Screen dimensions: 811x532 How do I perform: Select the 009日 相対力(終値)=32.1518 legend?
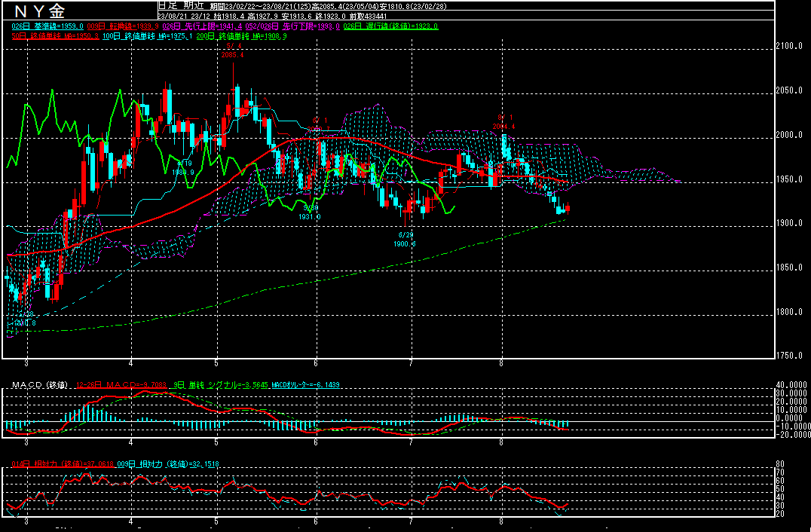[167, 464]
